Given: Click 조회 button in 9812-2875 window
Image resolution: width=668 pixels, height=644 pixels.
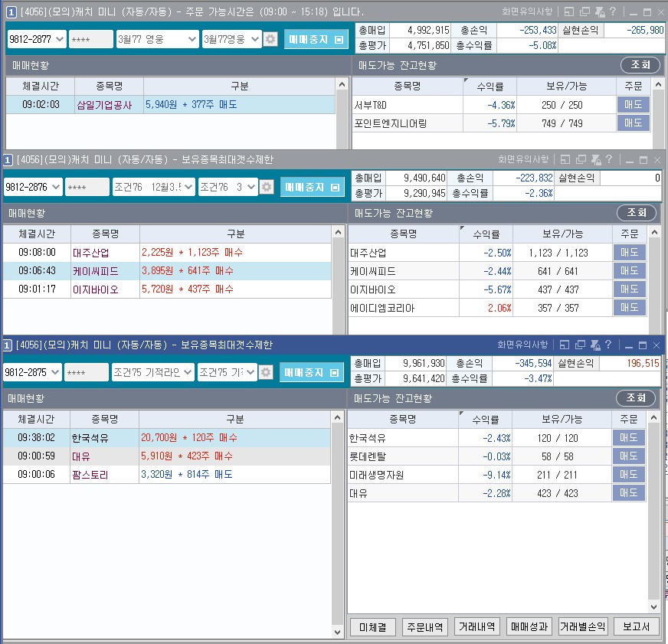Looking at the screenshot, I should (636, 398).
